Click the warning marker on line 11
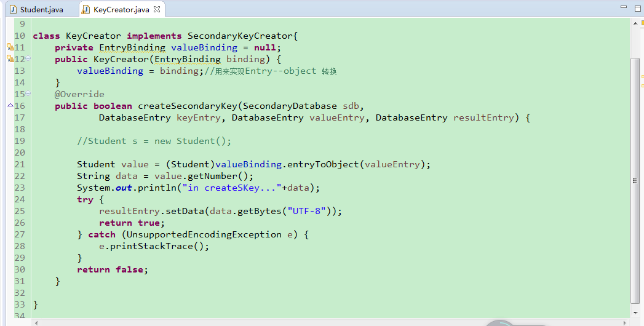 click(10, 47)
